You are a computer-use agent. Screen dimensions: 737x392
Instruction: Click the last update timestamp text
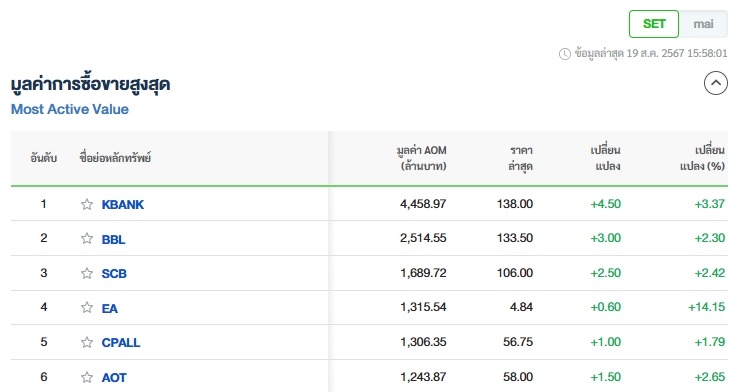(651, 53)
